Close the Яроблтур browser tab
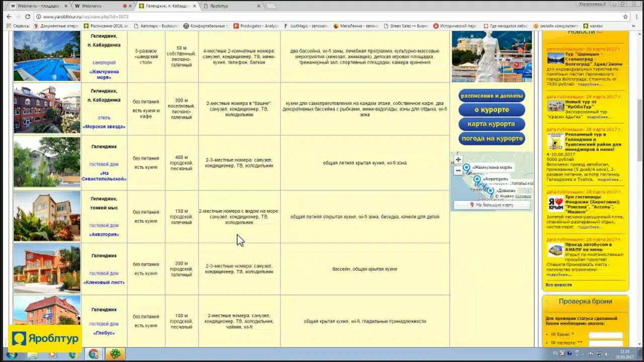644x362 pixels. pos(259,6)
